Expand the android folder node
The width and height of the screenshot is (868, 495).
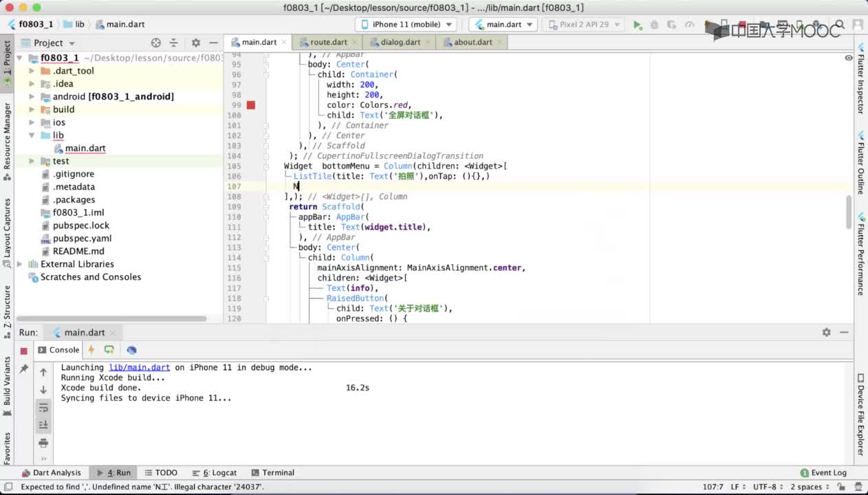[x=32, y=97]
